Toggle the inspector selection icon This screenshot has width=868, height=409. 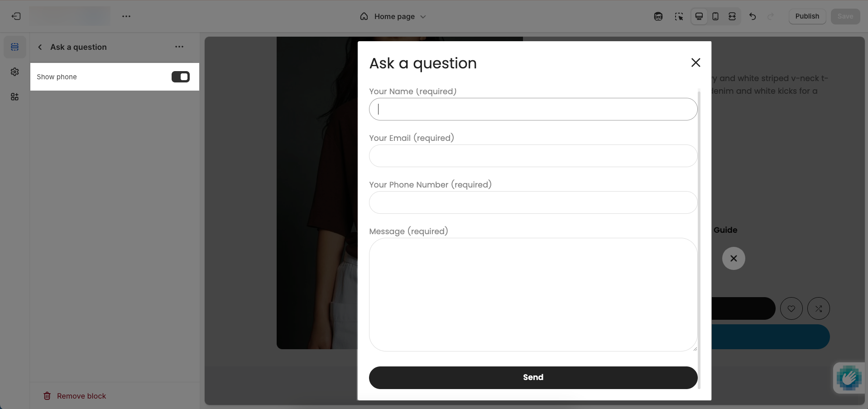click(679, 16)
